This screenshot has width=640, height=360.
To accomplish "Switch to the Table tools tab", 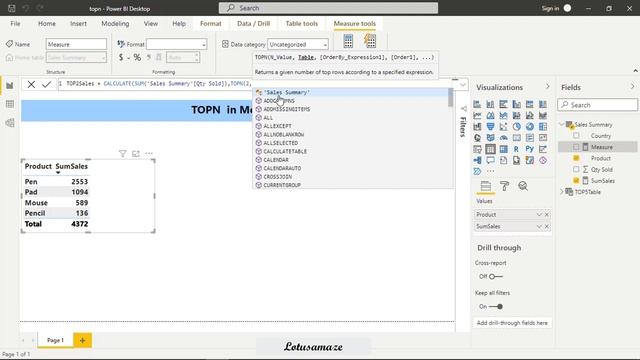I will 302,24.
